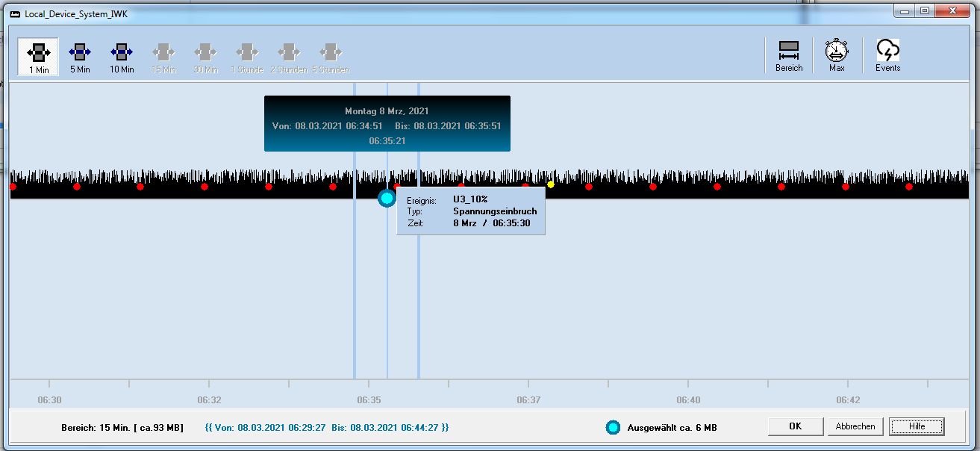Select the large cyan event marker on the timeline
The width and height of the screenshot is (980, 451).
click(x=387, y=198)
